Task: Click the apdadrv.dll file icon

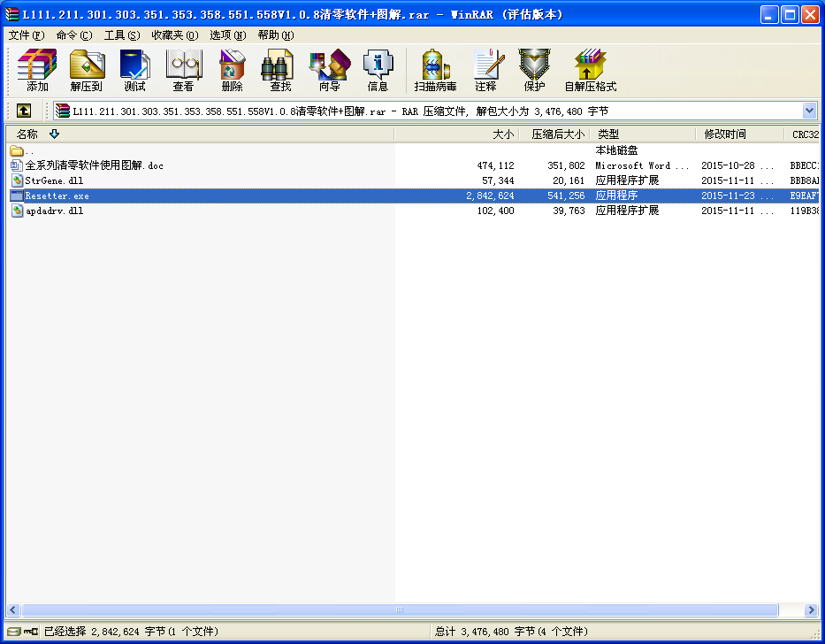Action: tap(17, 211)
